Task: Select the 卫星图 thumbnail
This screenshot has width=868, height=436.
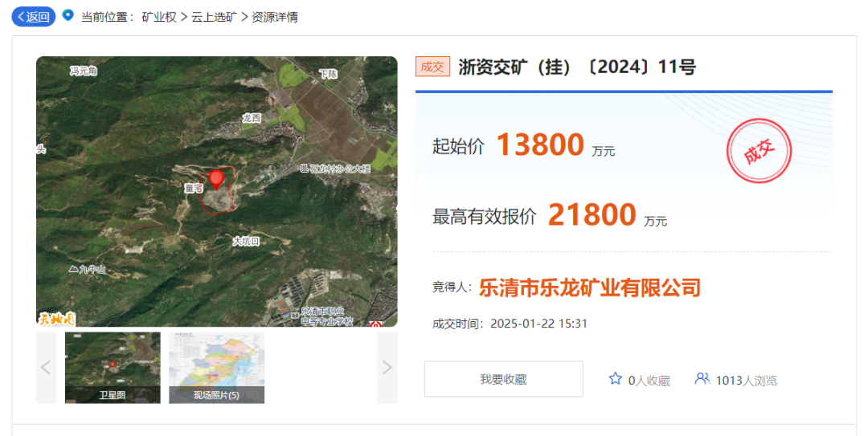Action: tap(113, 368)
